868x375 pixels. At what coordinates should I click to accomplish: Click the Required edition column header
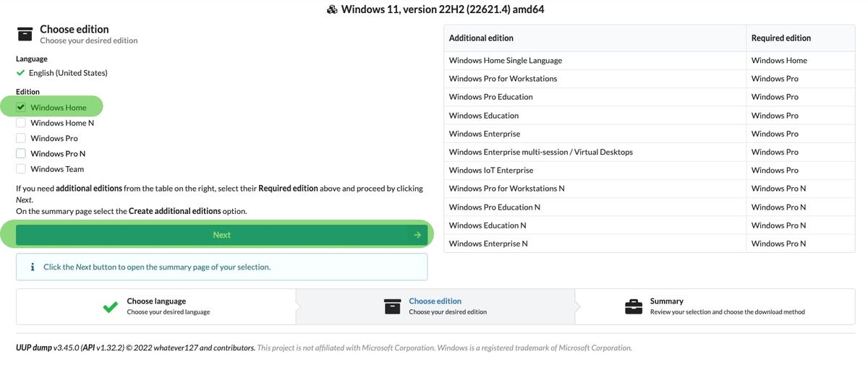pyautogui.click(x=800, y=38)
